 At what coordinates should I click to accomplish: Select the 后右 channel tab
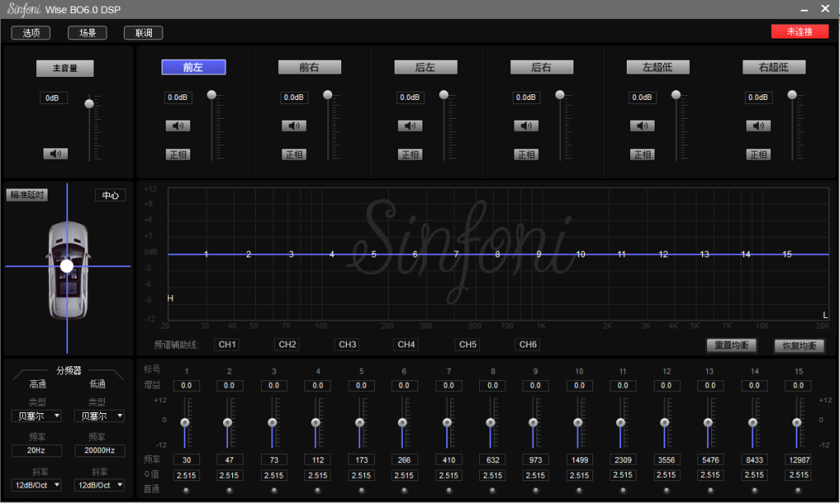pyautogui.click(x=541, y=67)
